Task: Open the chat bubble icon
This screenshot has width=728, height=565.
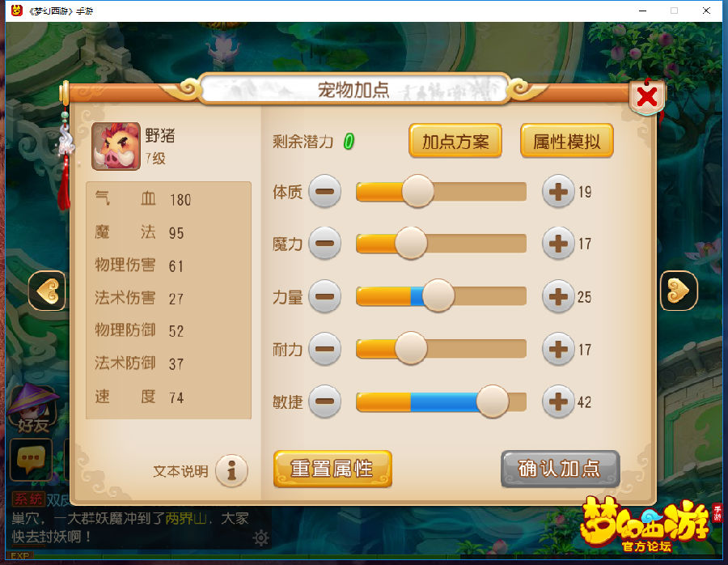Action: tap(31, 459)
